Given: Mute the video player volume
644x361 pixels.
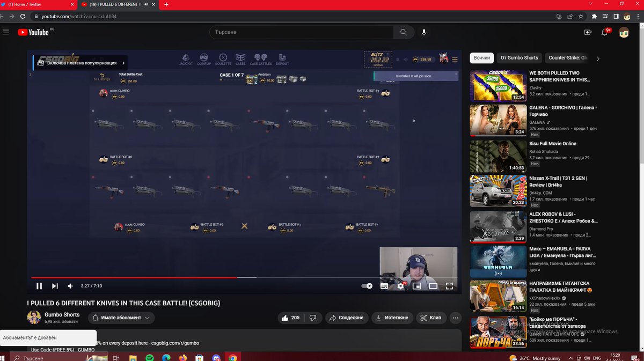Looking at the screenshot, I should [70, 286].
